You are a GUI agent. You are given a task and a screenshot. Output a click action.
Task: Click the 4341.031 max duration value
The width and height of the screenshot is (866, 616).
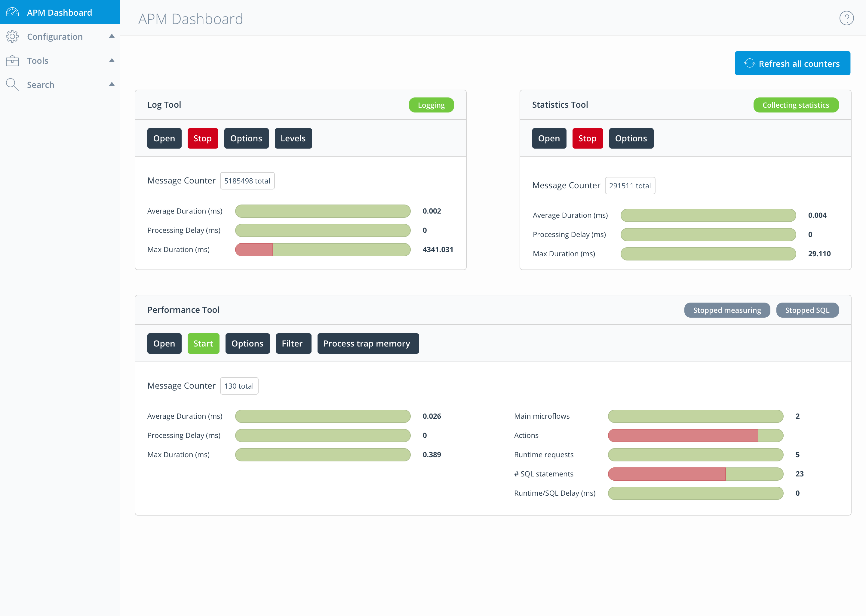pos(438,250)
